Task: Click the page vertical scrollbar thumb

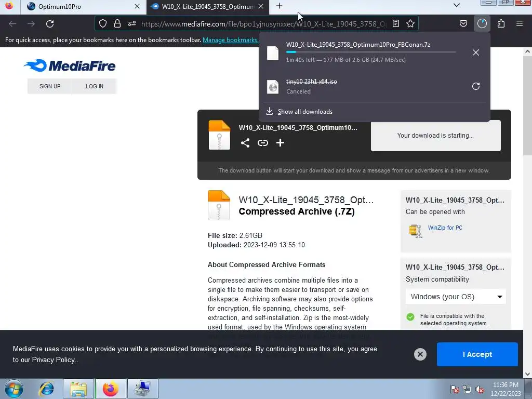Action: click(527, 105)
